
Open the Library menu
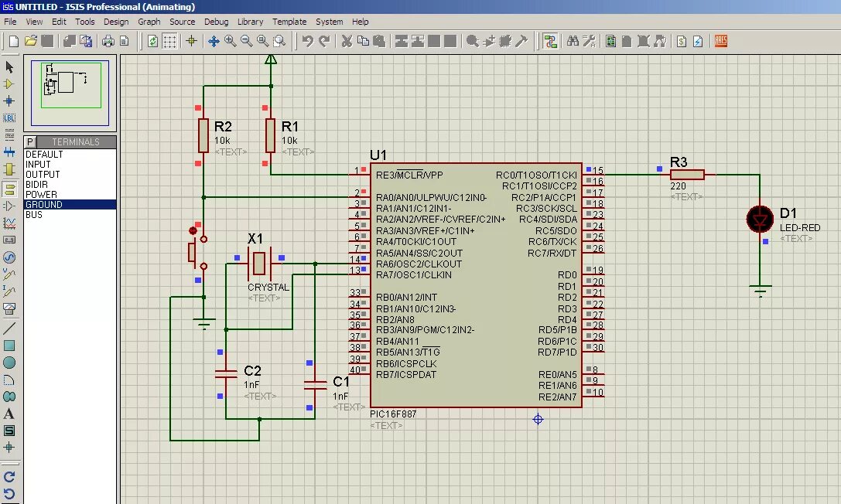coord(251,22)
